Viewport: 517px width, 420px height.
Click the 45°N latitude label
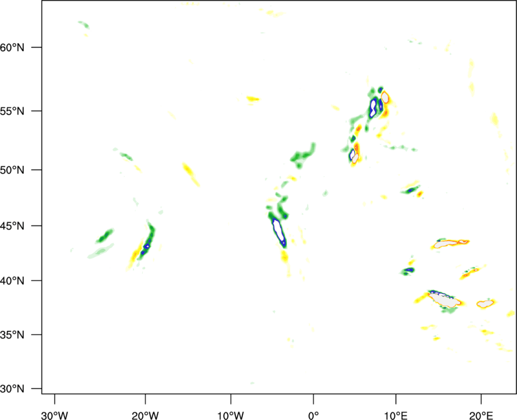pos(12,226)
